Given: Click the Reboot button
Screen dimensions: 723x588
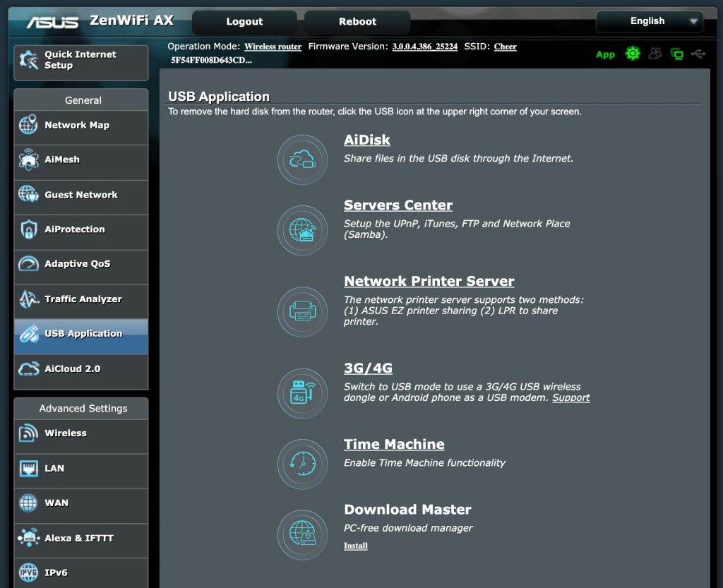Looking at the screenshot, I should (x=357, y=22).
